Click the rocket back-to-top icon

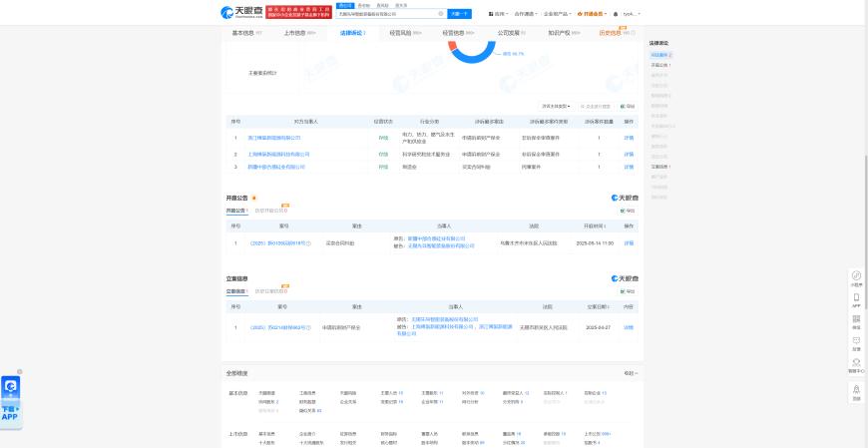point(856,390)
